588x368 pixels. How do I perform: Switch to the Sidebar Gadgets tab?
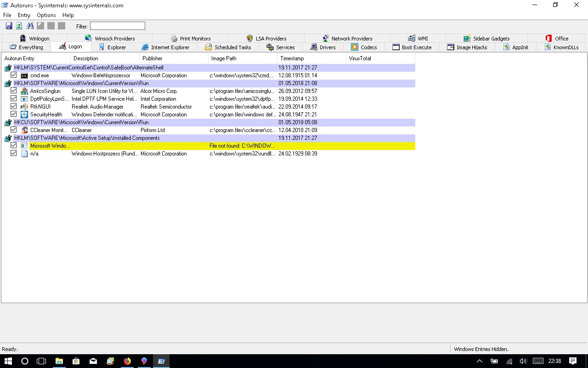tap(486, 39)
